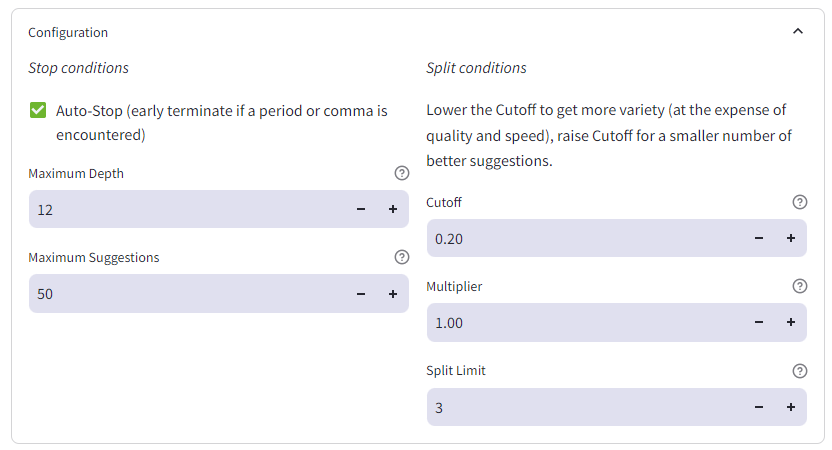
Task: Increase Maximum Depth with the plus button
Action: 393,210
